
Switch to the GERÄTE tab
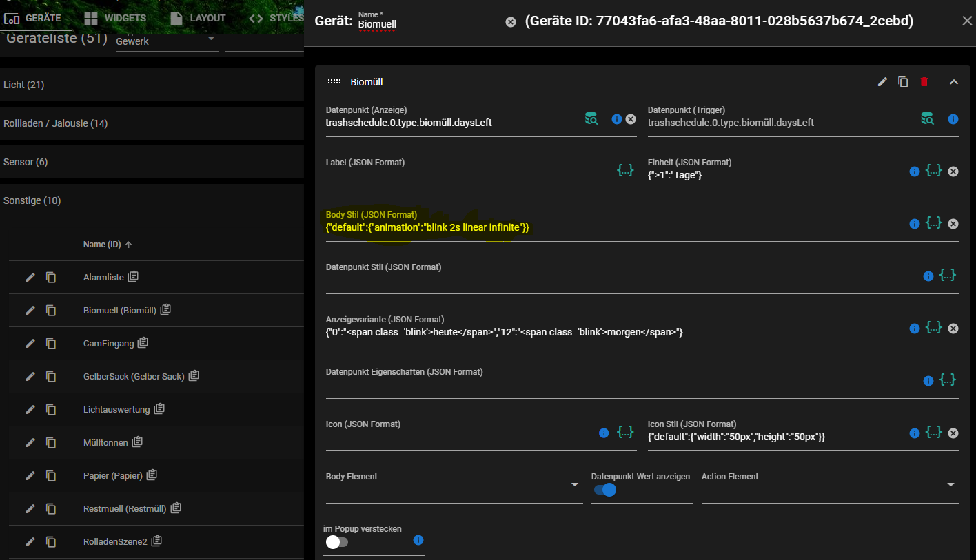(34, 18)
